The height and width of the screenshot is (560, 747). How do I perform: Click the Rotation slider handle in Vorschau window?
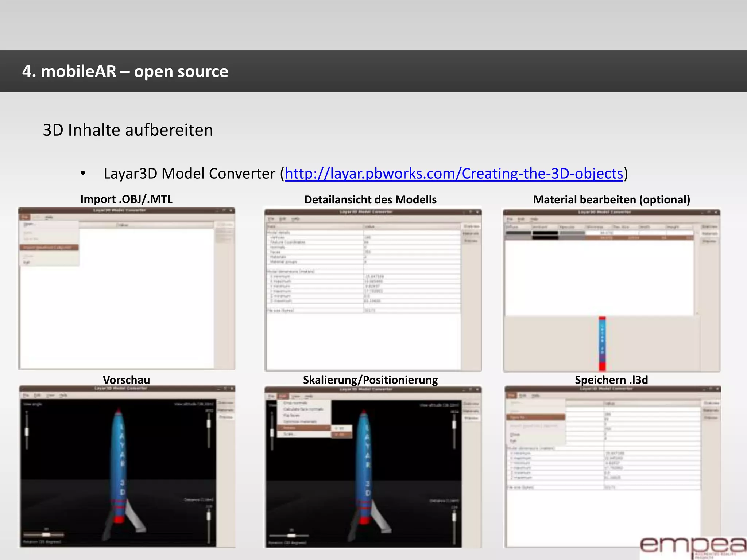pyautogui.click(x=46, y=535)
